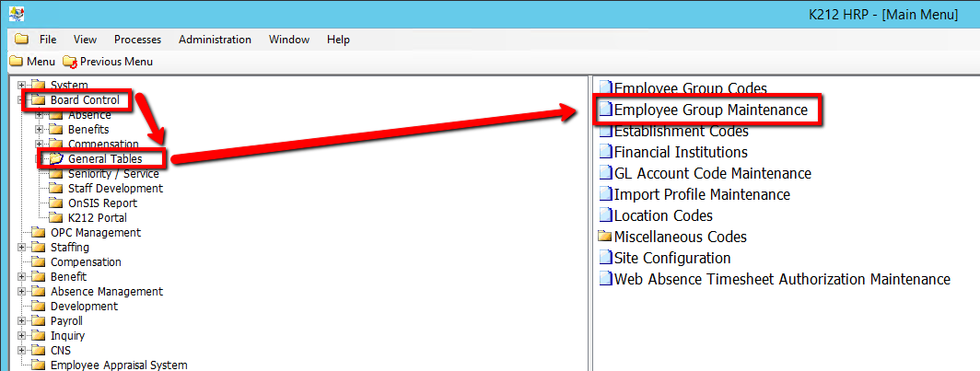Expand the Staffing tree node
This screenshot has height=371, width=980.
tap(21, 248)
